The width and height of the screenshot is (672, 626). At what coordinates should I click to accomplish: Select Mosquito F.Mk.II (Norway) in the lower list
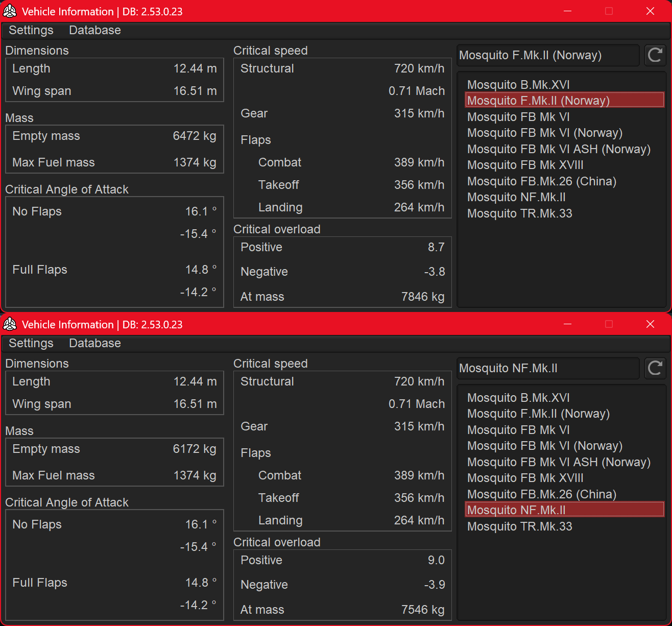(565, 414)
